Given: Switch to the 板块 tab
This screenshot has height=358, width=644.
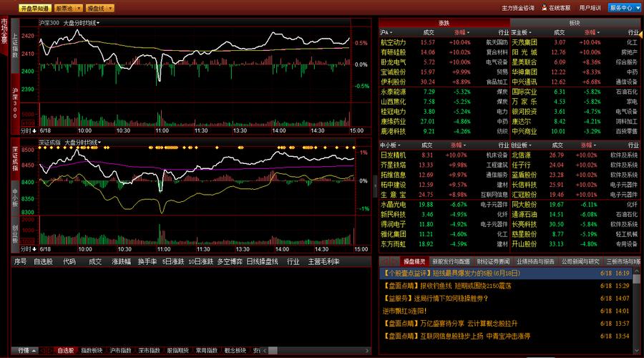Looking at the screenshot, I should [575, 23].
